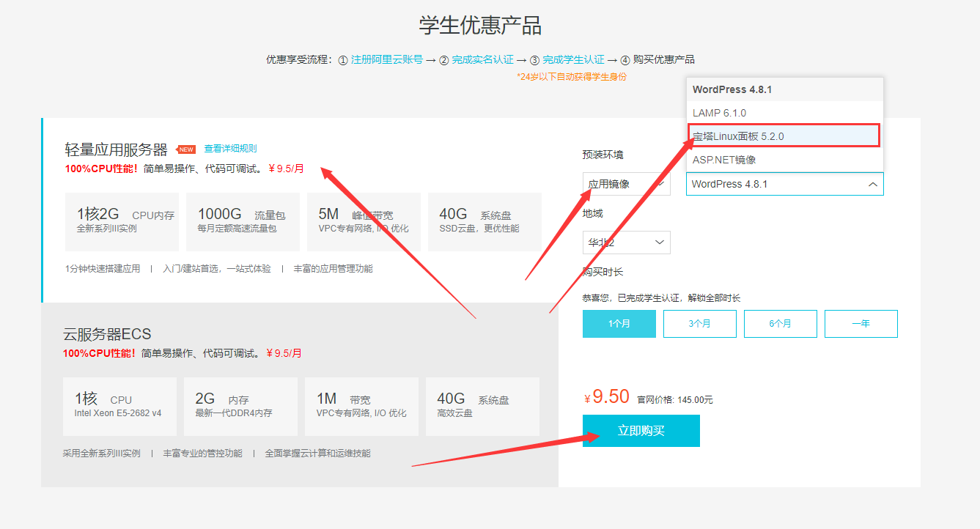980x529 pixels.
Task: Select the 1个月 duration option
Action: pos(619,324)
